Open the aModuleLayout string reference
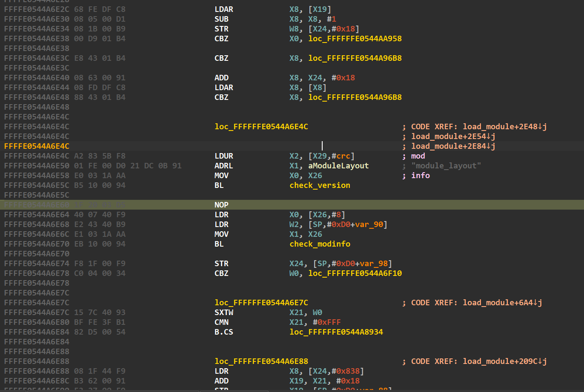The height and width of the screenshot is (392, 584). pos(338,166)
